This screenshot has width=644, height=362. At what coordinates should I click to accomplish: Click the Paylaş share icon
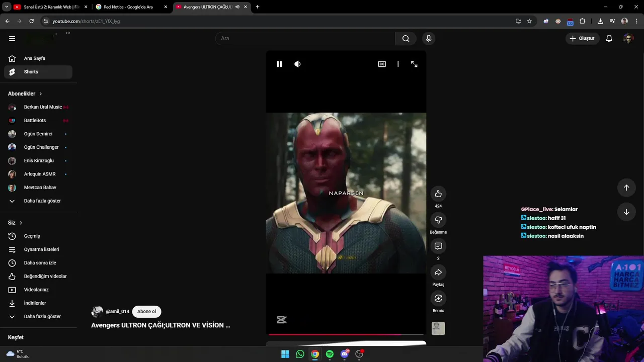point(438,272)
